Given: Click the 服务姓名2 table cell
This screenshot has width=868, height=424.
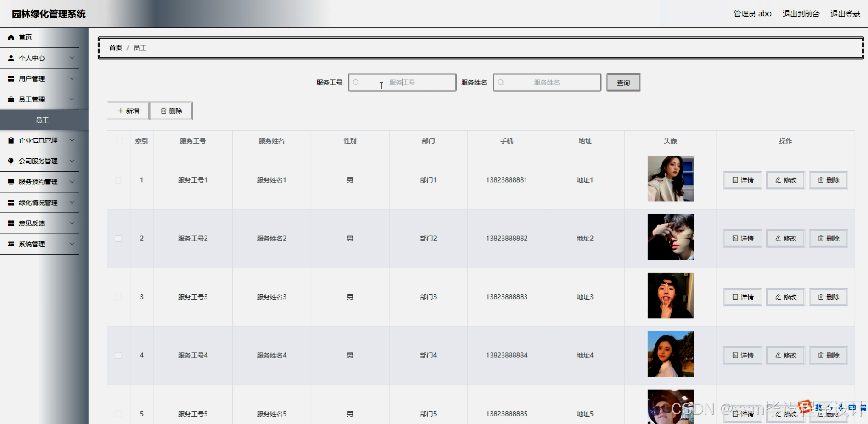Looking at the screenshot, I should pos(272,239).
